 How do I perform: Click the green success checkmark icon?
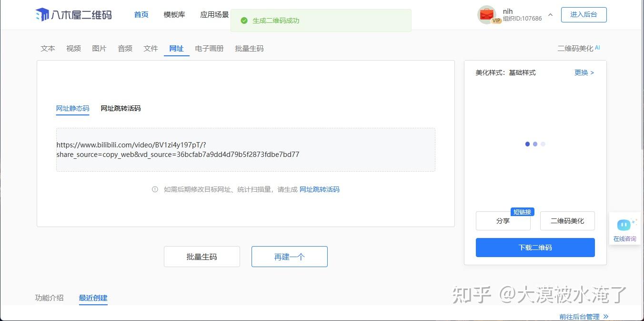tap(244, 21)
